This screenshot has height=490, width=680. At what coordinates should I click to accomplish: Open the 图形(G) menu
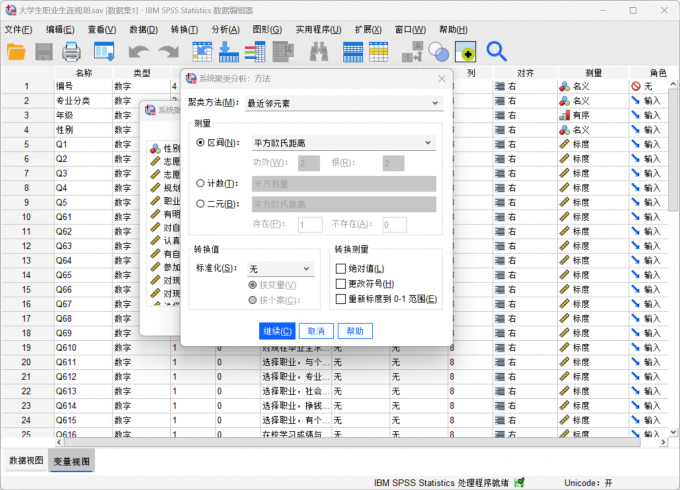267,29
